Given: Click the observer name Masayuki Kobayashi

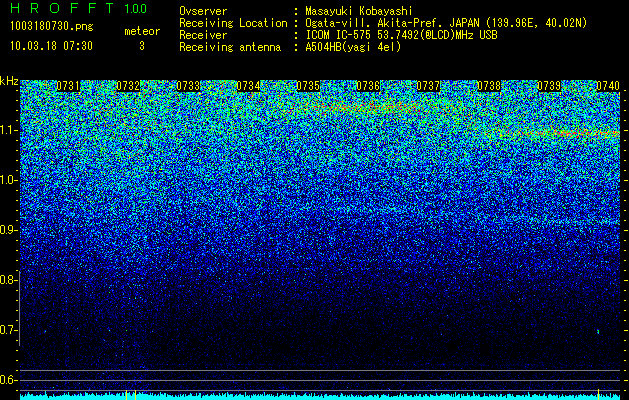Looking at the screenshot, I should point(359,11).
